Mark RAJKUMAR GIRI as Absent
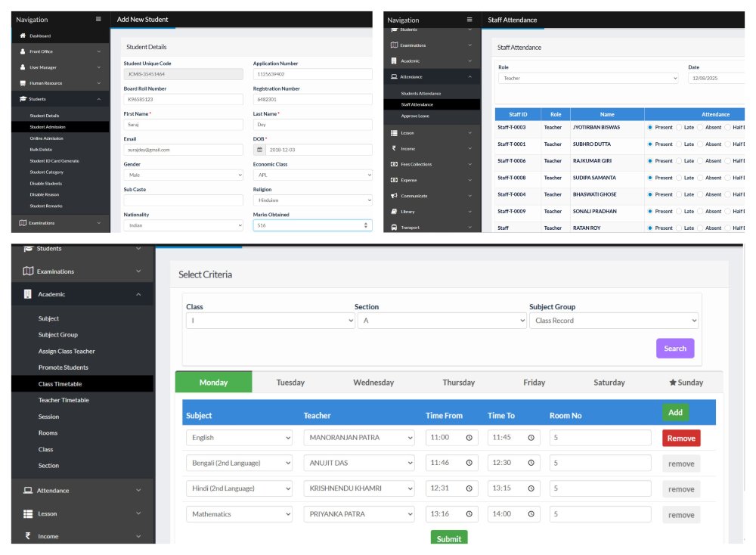The width and height of the screenshot is (756, 555). coord(700,161)
